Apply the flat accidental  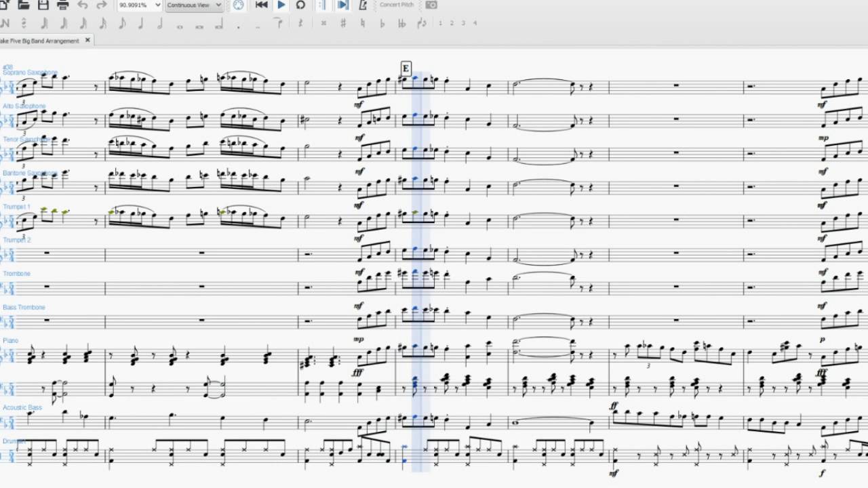pos(382,23)
